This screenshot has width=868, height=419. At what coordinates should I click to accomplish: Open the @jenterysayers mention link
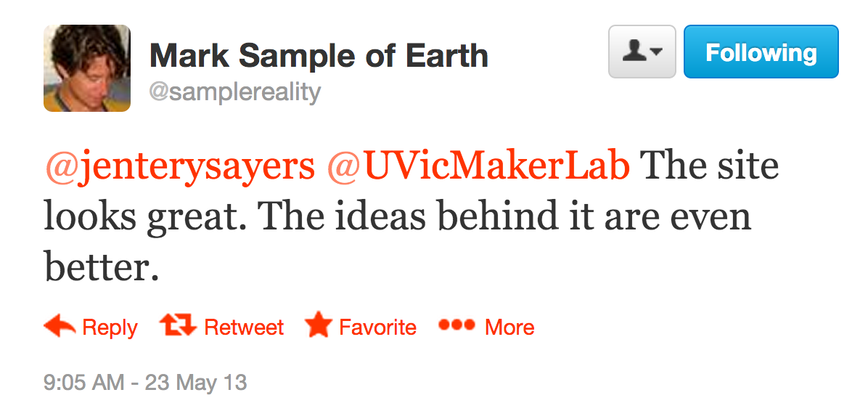179,168
